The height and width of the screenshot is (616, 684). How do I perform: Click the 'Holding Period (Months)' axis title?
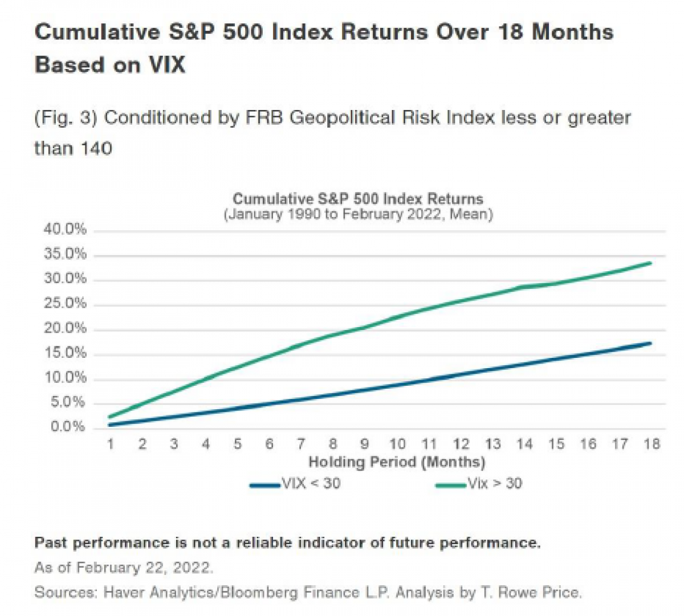[x=397, y=461]
